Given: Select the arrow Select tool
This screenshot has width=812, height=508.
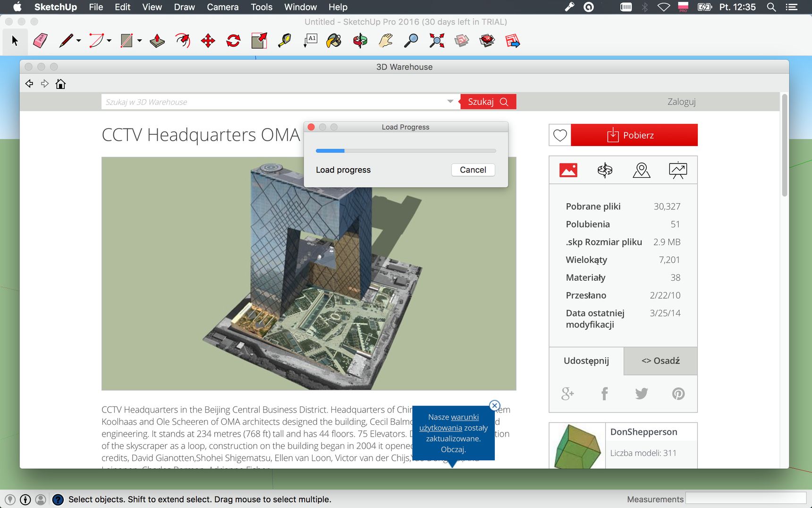Looking at the screenshot, I should click(x=15, y=41).
